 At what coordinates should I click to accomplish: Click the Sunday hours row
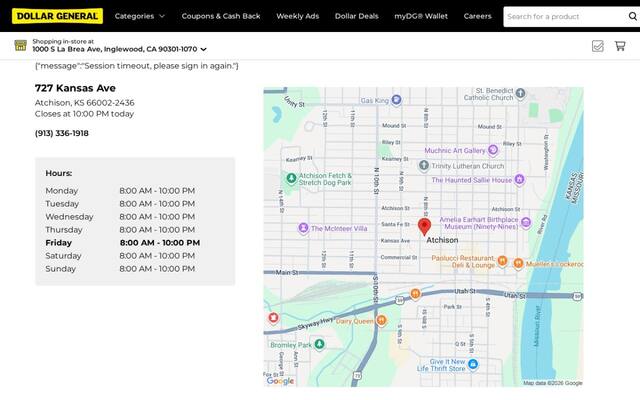click(x=120, y=269)
